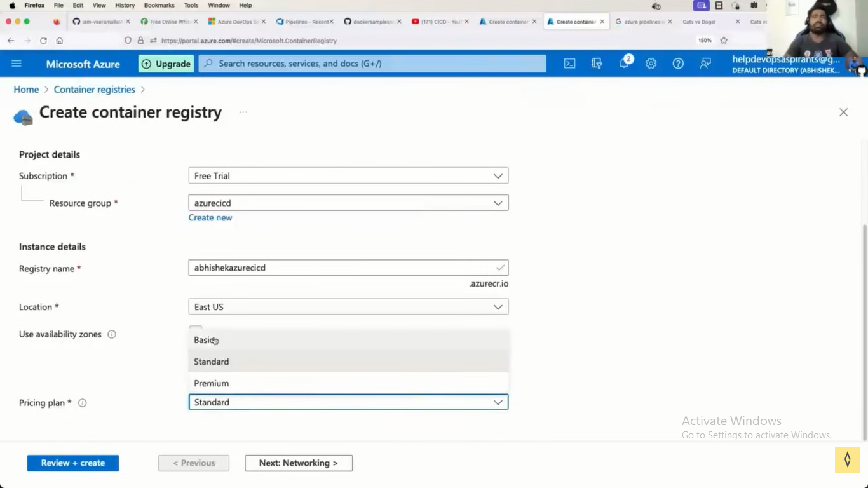Reload the page in the browser
This screenshot has height=488, width=868.
click(43, 41)
